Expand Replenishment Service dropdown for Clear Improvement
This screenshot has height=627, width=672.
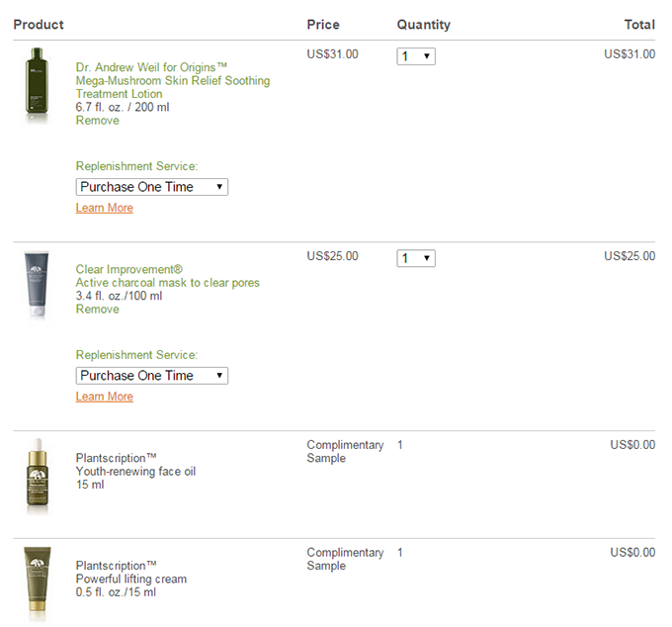[152, 376]
